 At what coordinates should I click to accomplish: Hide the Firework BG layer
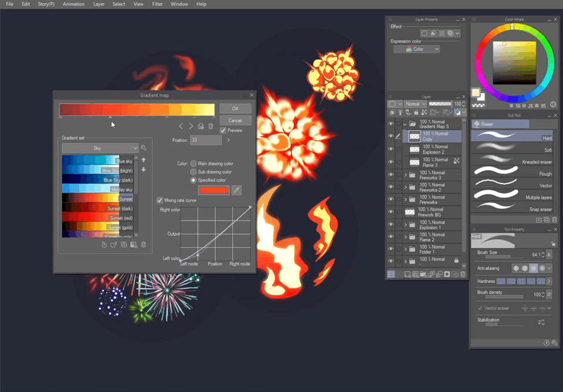[391, 212]
